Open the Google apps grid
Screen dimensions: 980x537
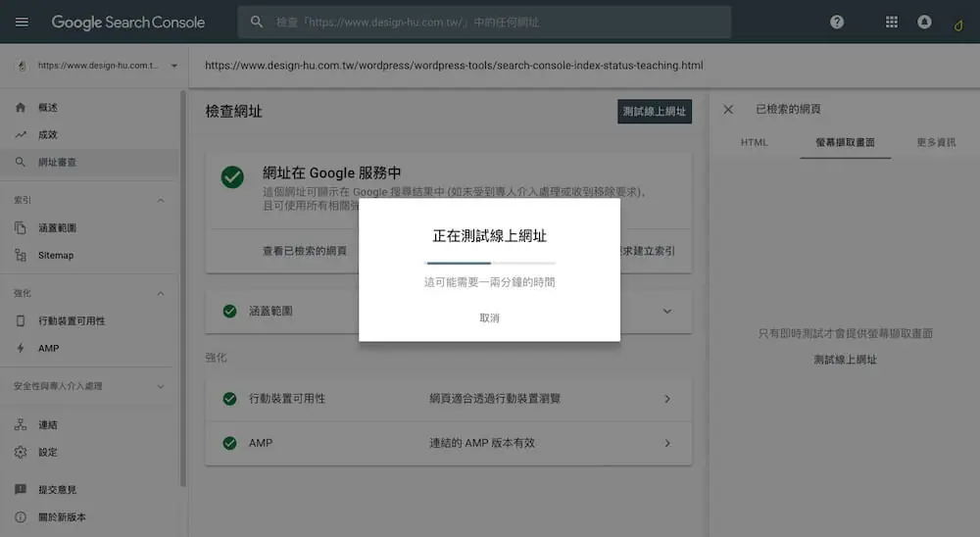pyautogui.click(x=892, y=22)
